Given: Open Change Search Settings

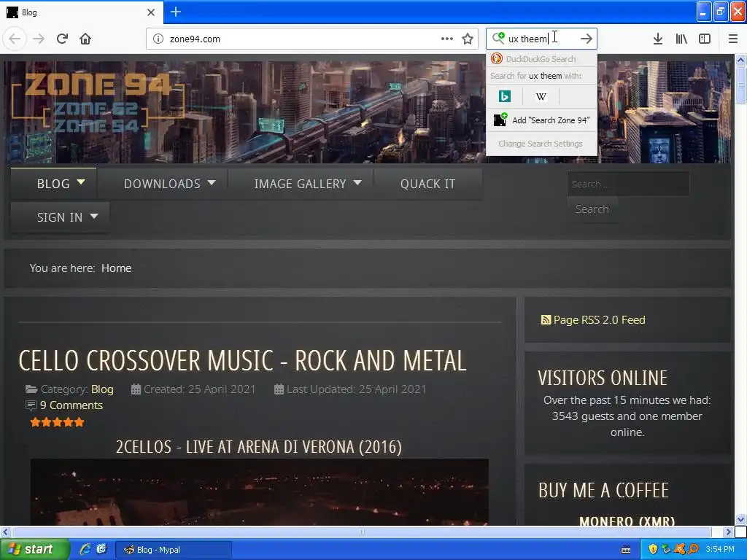Looking at the screenshot, I should click(541, 144).
